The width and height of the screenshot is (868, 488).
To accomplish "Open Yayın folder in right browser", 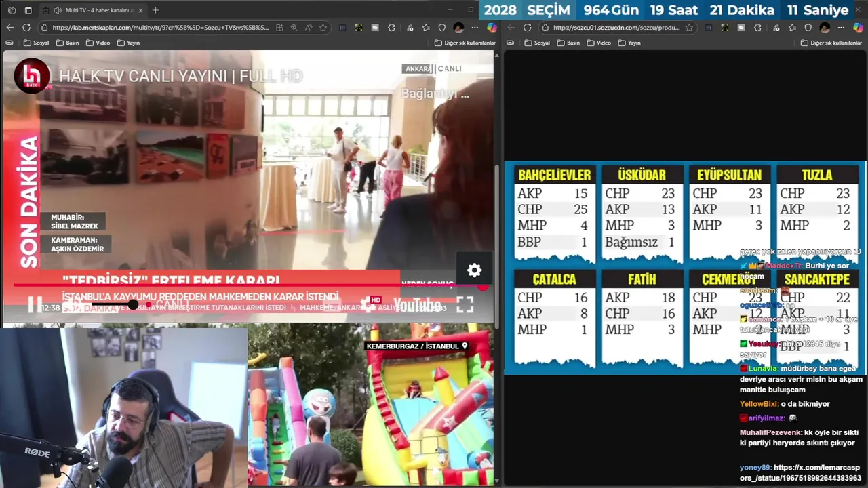I will (629, 43).
